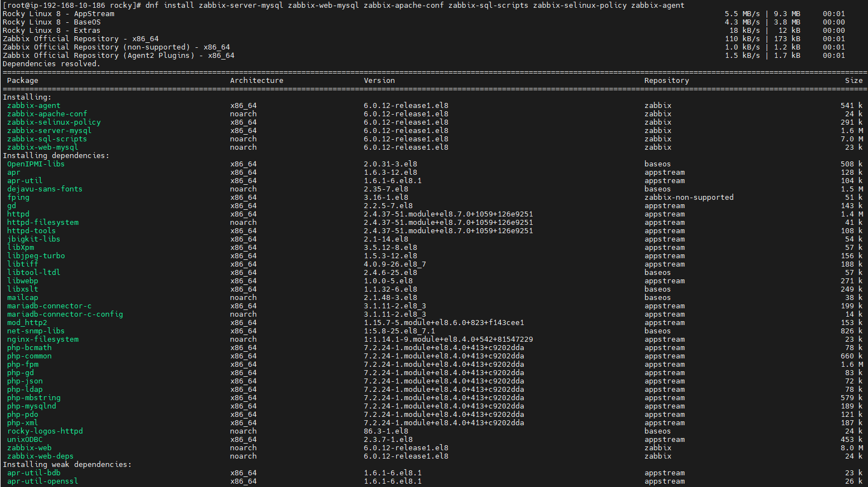Click the Repository column header
Viewport: 868px width, 487px height.
666,80
